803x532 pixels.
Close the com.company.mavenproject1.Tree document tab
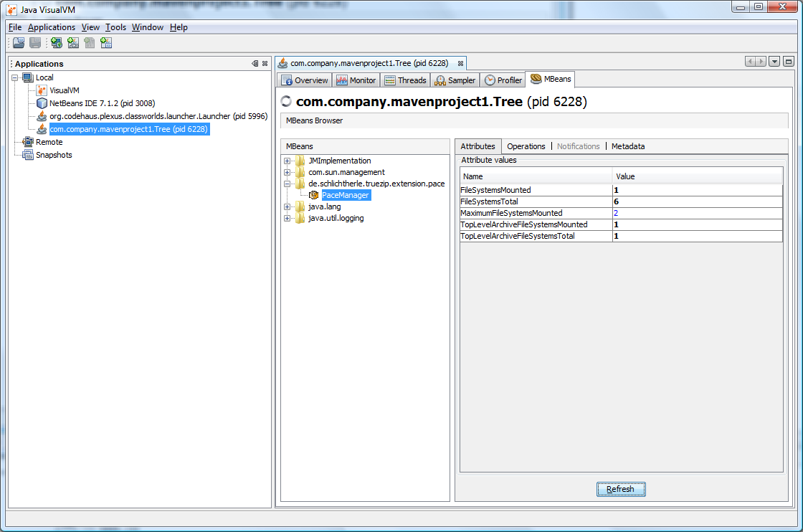[x=460, y=64]
